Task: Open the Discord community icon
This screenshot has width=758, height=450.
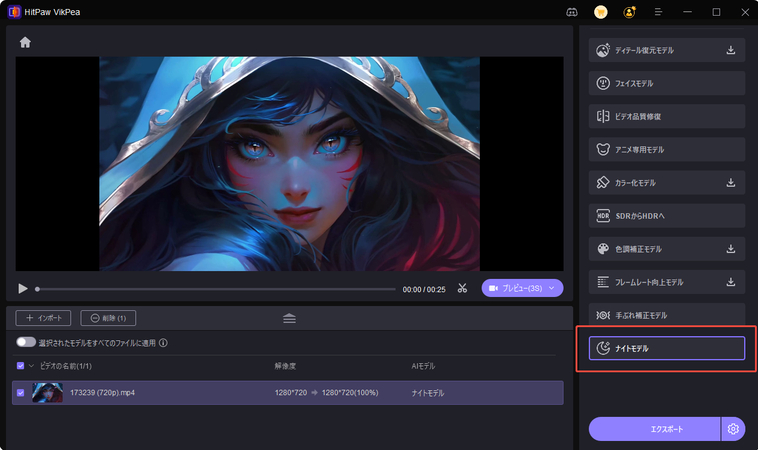Action: (x=571, y=12)
